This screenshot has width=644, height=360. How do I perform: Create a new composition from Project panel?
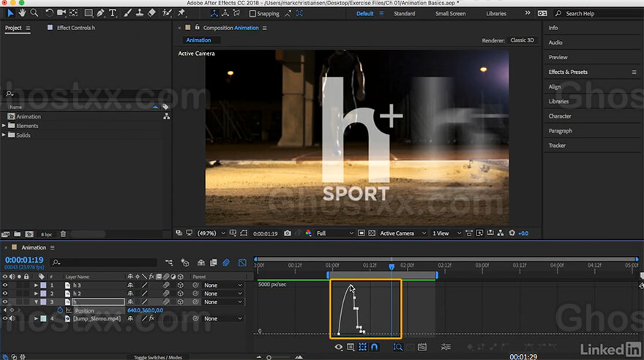point(29,234)
